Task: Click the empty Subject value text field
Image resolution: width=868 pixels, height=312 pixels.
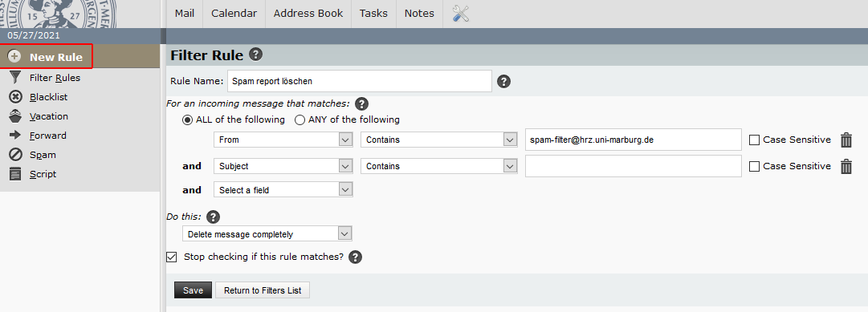Action: [x=634, y=166]
